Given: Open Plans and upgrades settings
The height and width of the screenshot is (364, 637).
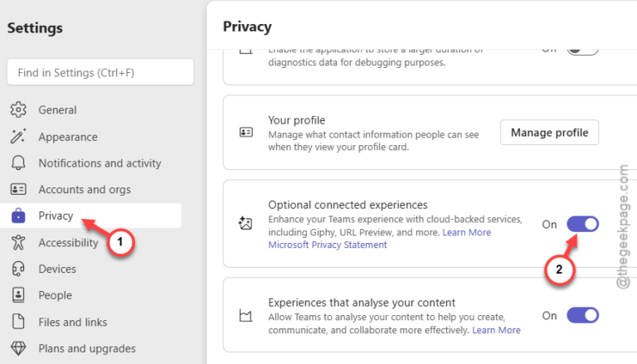Looking at the screenshot, I should 90,348.
